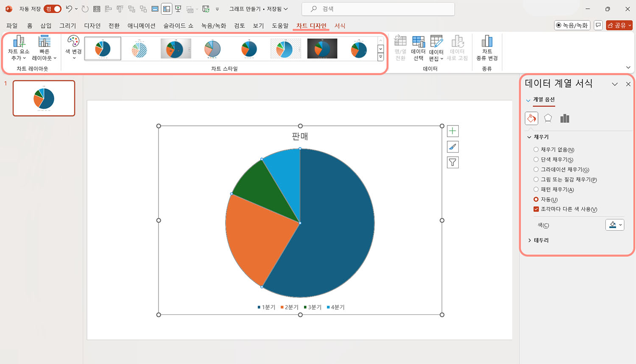Open the File (파일) tab
The width and height of the screenshot is (636, 364).
point(12,25)
